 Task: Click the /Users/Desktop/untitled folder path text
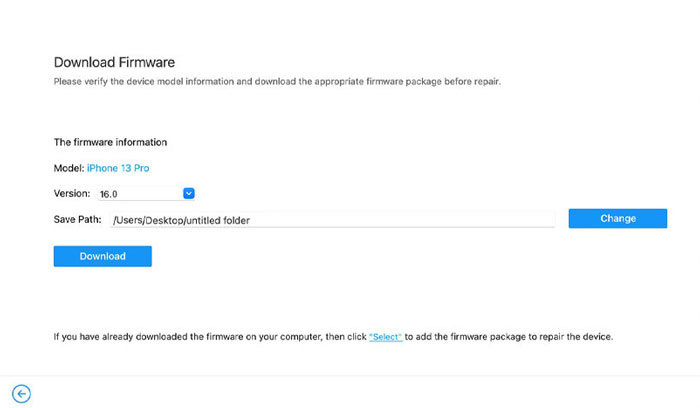tap(181, 220)
